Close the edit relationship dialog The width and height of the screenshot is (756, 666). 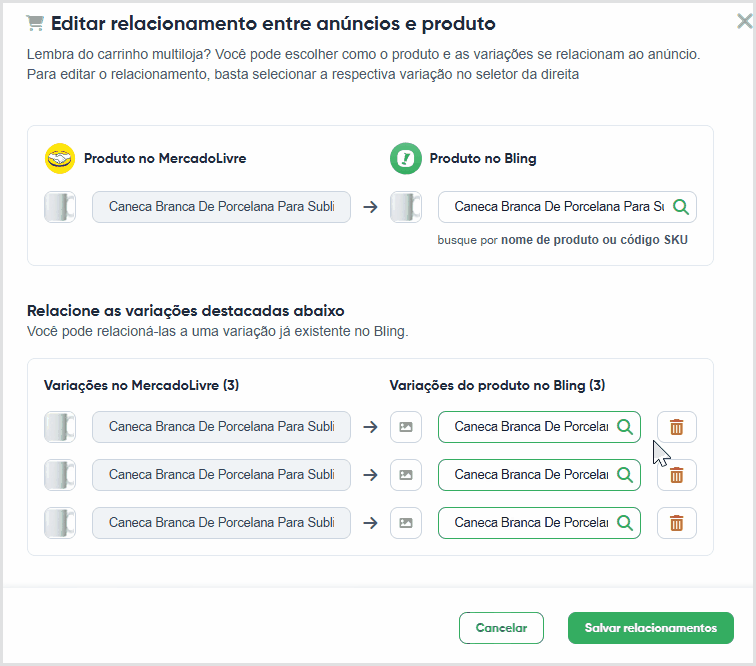[x=744, y=21]
